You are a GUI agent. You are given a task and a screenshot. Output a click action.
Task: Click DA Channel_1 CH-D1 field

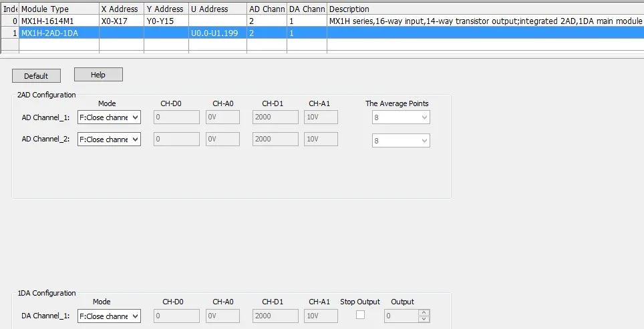(275, 316)
